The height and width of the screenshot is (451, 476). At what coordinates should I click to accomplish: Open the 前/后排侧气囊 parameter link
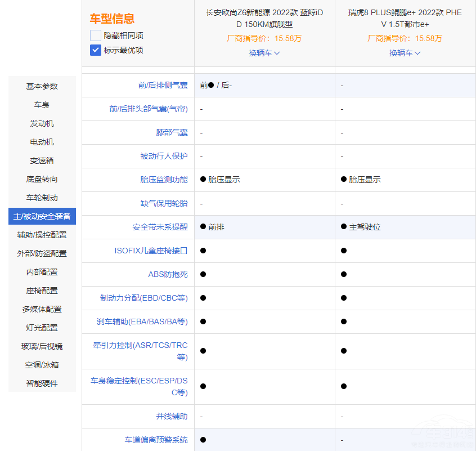click(x=163, y=86)
